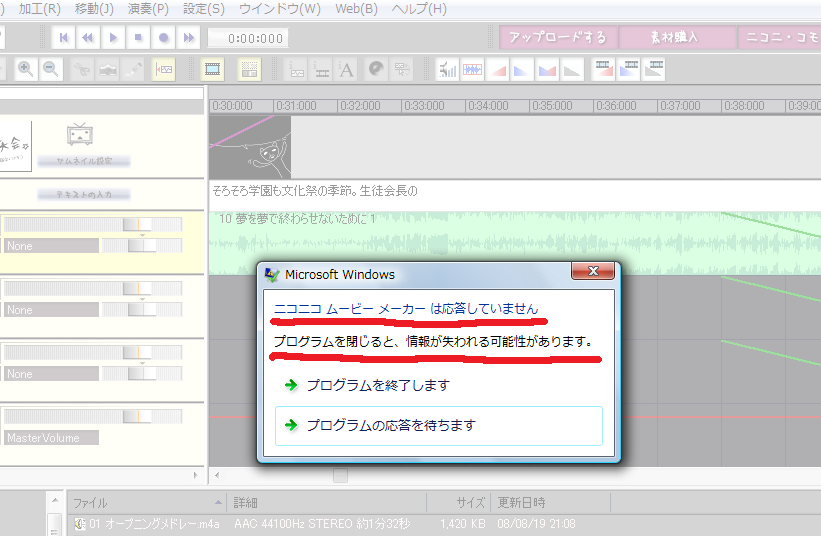821x536 pixels.
Task: Sort by the サイズ column header
Action: (459, 503)
